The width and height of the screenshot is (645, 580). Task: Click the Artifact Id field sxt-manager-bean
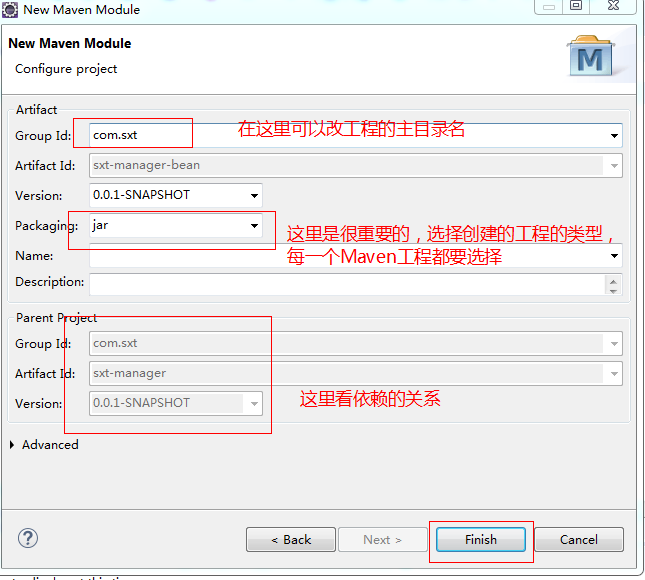355,165
